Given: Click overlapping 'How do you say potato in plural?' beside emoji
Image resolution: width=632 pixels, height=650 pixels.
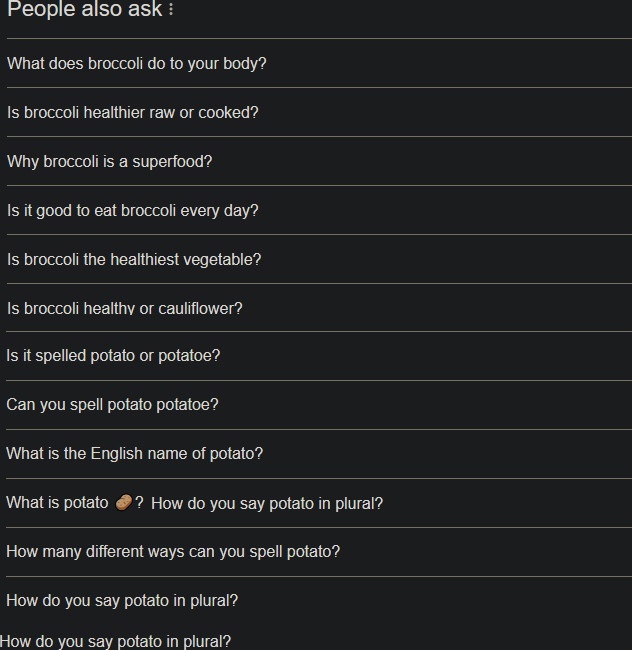Looking at the screenshot, I should pos(267,504).
